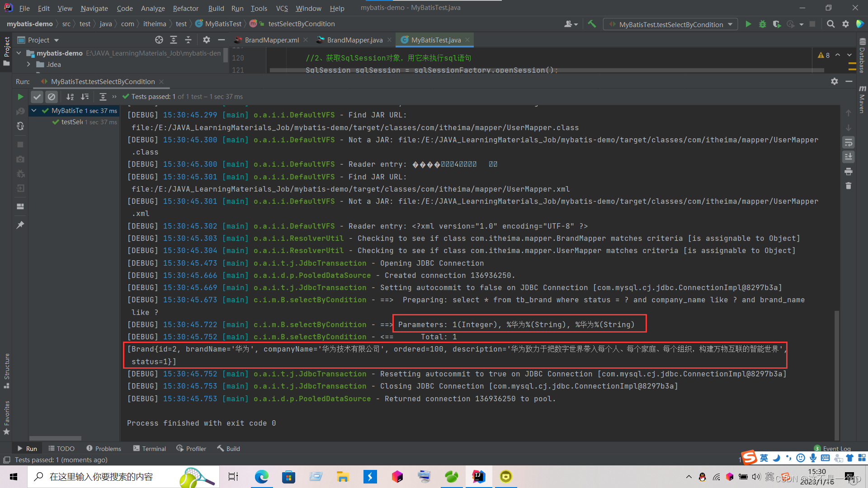Click the 8 warnings indicator
Image resolution: width=868 pixels, height=488 pixels.
[x=824, y=55]
